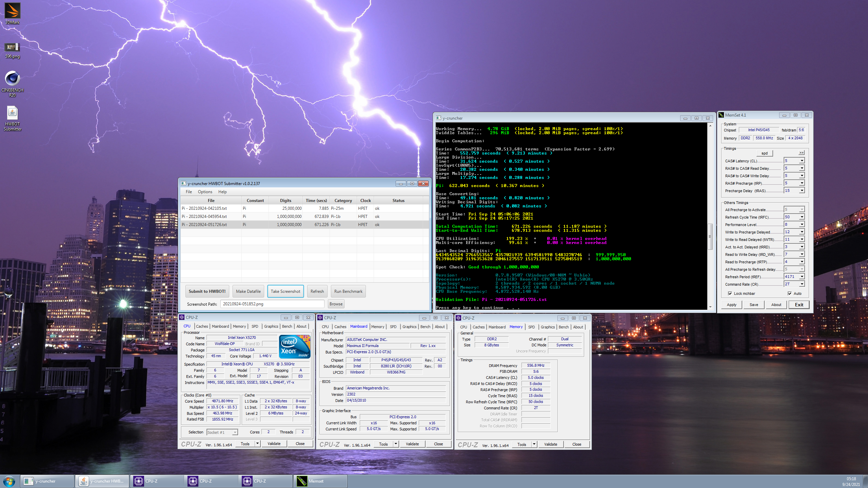Viewport: 868px width, 488px height.
Task: Click Validate in the CPU-Z Processor window
Action: coord(274,444)
